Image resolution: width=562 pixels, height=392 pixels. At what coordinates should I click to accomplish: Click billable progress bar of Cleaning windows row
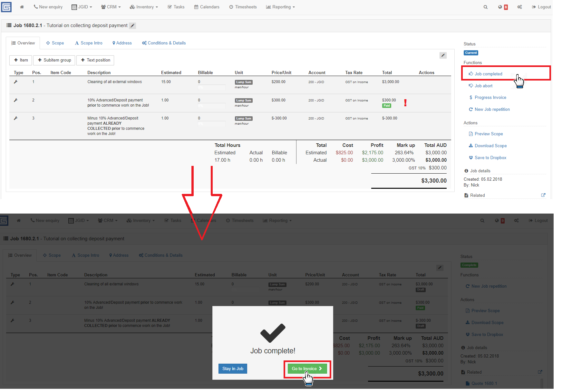click(212, 87)
